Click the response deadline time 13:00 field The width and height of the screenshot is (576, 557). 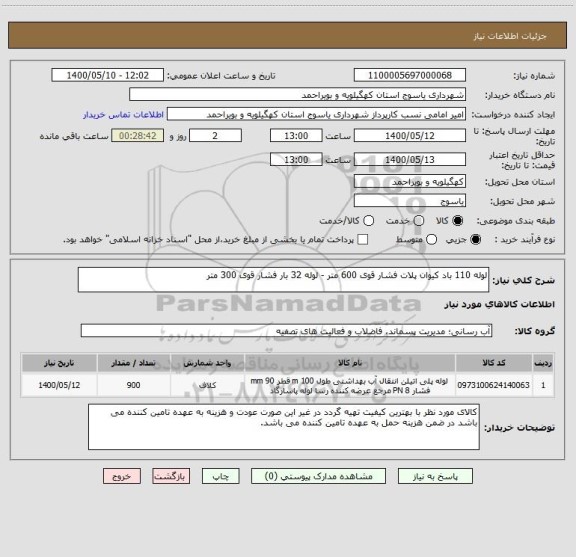[x=296, y=136]
